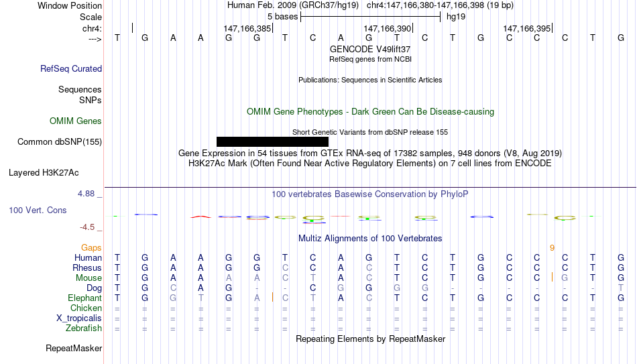
Task: Select the Rhesus alignment row label
Action: (87, 268)
